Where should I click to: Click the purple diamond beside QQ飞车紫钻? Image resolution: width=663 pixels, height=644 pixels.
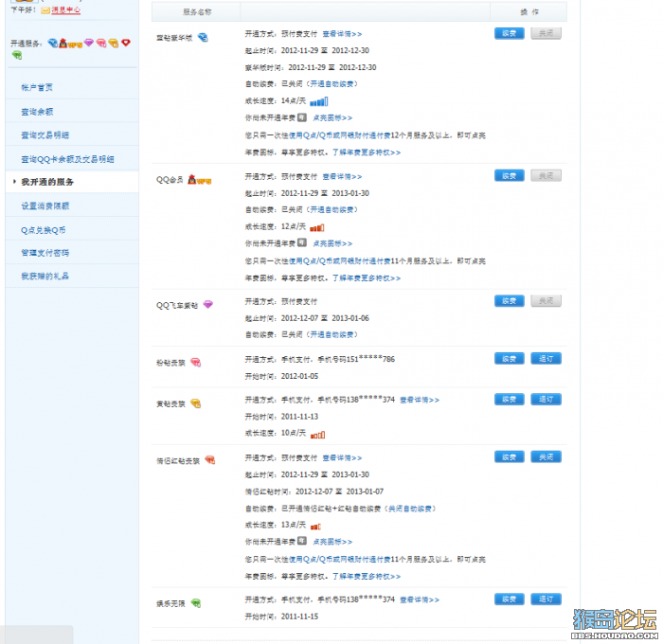point(208,304)
